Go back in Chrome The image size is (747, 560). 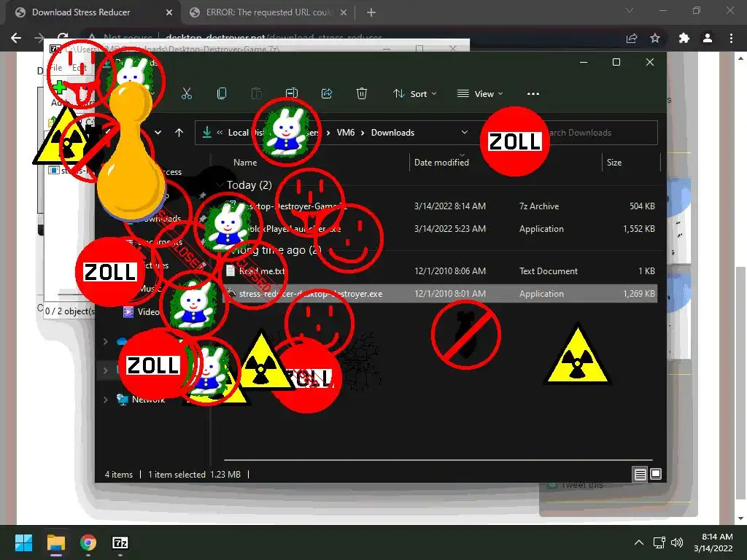tap(16, 38)
